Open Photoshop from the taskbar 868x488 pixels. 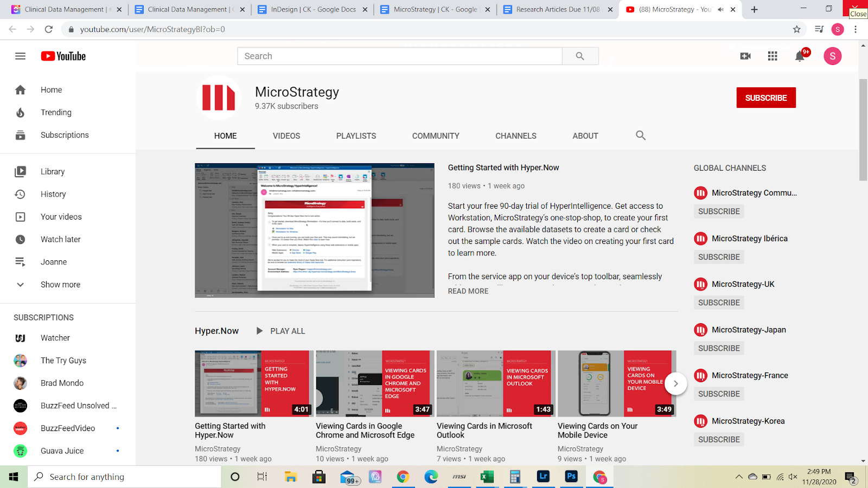coord(571,477)
